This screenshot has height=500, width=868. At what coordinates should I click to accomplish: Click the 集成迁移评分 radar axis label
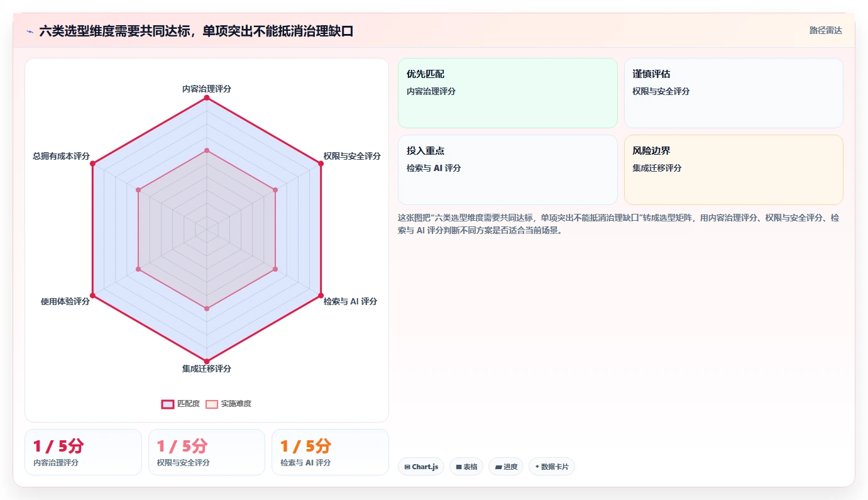[x=207, y=369]
